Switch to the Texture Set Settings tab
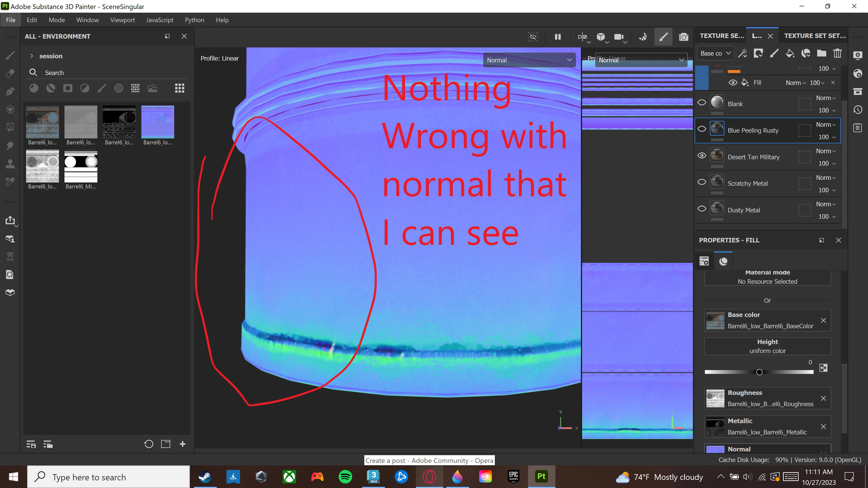The width and height of the screenshot is (868, 488). (814, 36)
